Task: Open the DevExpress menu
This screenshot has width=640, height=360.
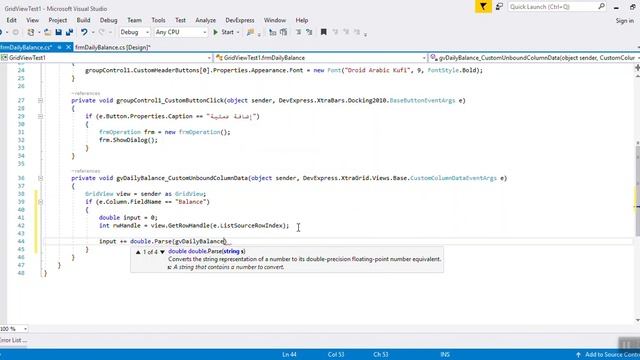Action: click(x=240, y=20)
